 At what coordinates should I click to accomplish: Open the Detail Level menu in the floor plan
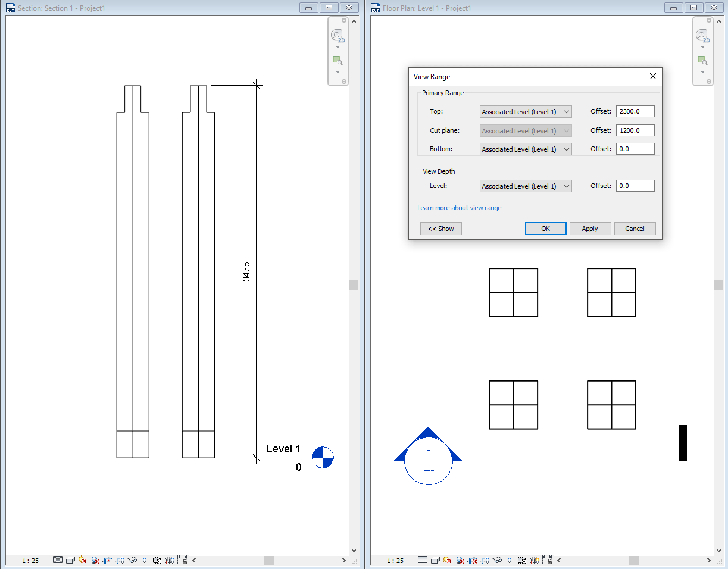423,560
